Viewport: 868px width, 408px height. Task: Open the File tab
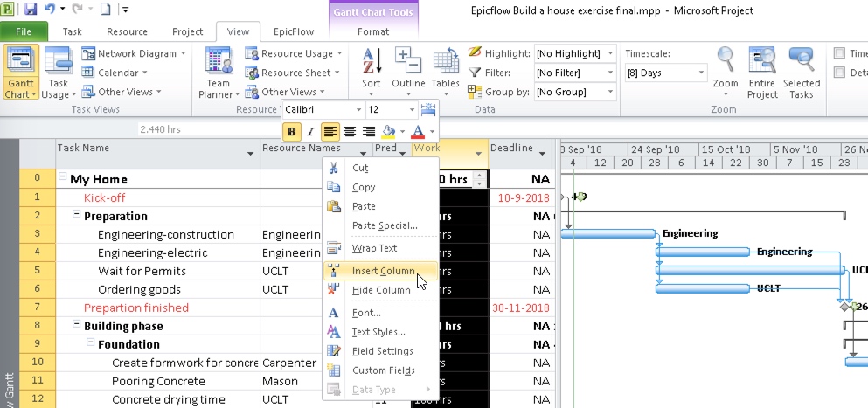[x=24, y=31]
